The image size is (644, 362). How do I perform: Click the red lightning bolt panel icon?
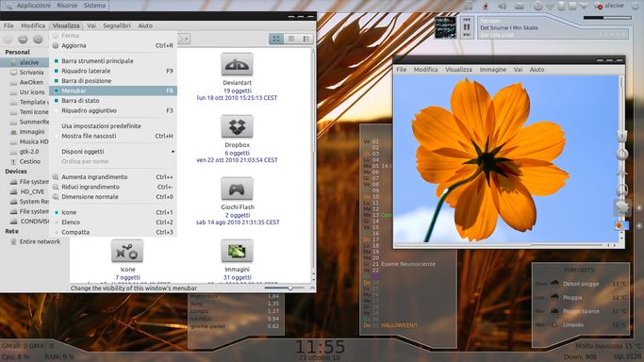point(486,6)
